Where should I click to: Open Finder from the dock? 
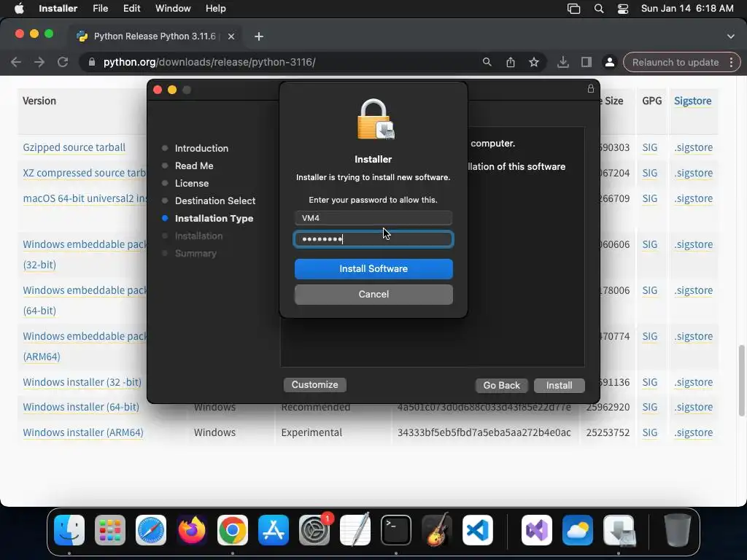69,530
